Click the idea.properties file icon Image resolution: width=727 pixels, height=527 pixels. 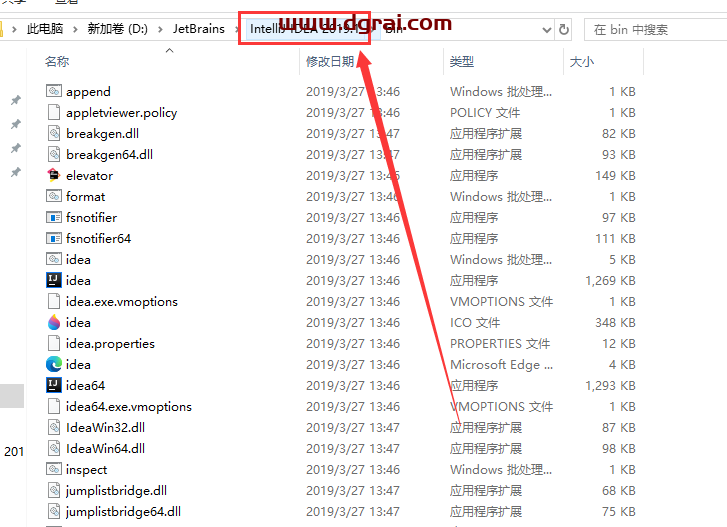point(54,343)
